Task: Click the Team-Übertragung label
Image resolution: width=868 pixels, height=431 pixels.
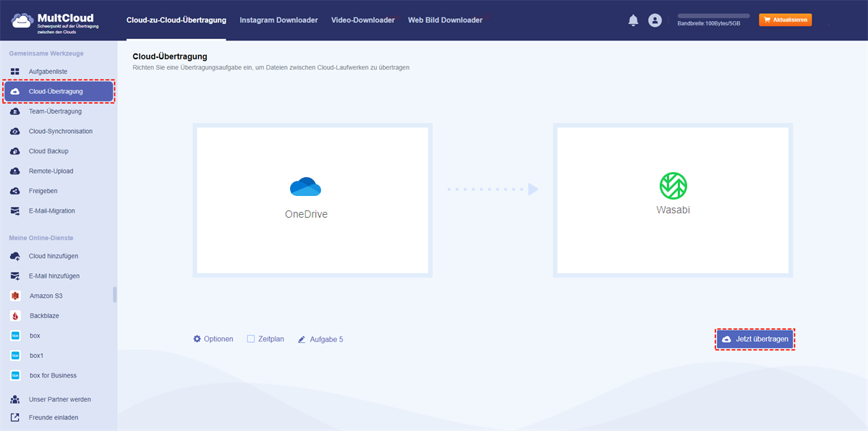Action: coord(55,111)
